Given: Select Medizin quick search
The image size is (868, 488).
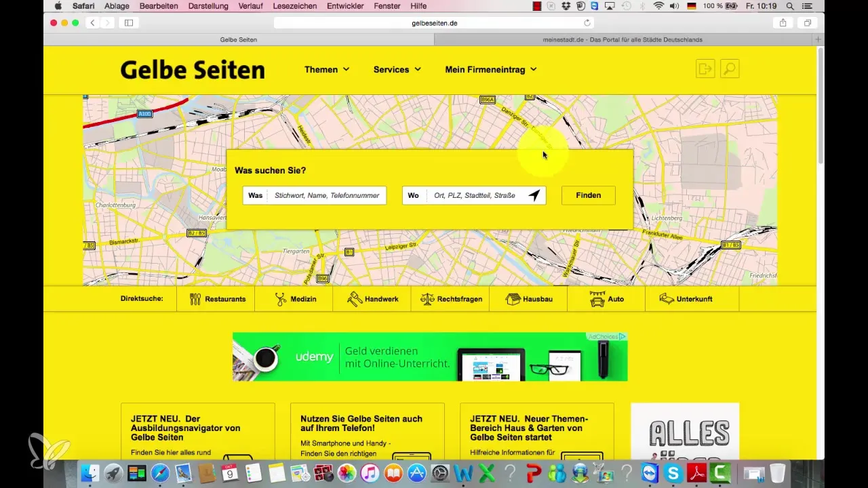Looking at the screenshot, I should tap(294, 299).
